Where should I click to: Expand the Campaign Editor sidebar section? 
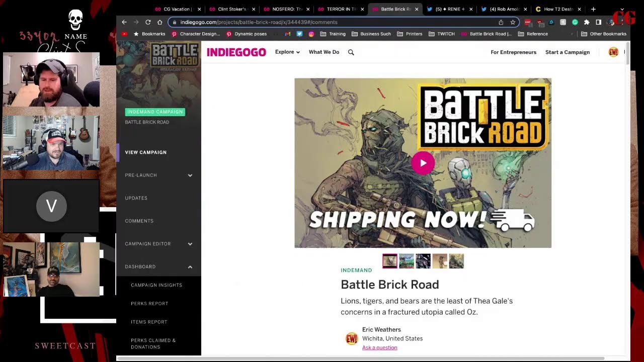pyautogui.click(x=190, y=244)
